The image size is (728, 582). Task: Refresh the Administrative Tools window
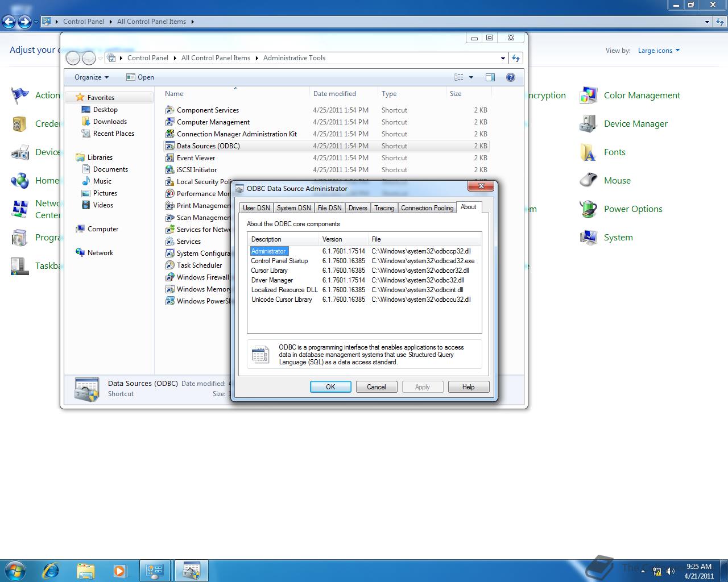(x=516, y=58)
